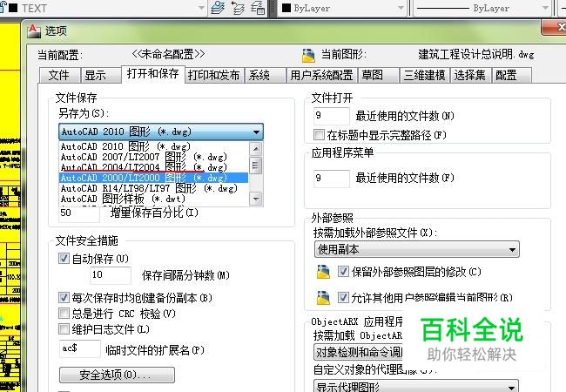
Task: Click 文件打开 最近使用的文件数 field
Action: [332, 116]
